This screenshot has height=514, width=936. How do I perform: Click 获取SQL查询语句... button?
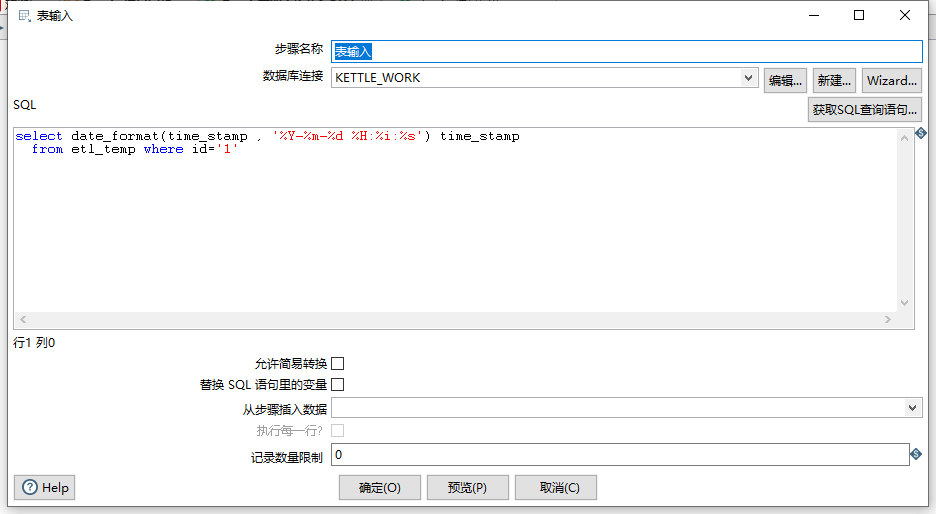[x=865, y=110]
